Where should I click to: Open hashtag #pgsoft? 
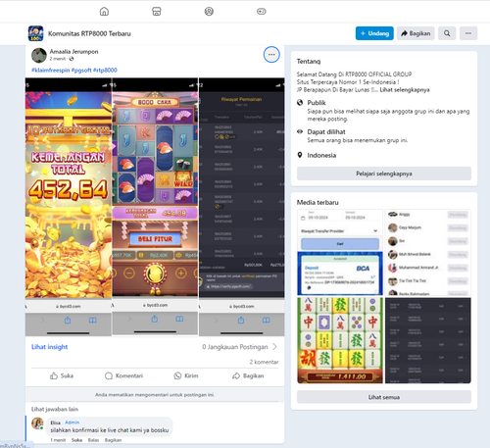[81, 70]
